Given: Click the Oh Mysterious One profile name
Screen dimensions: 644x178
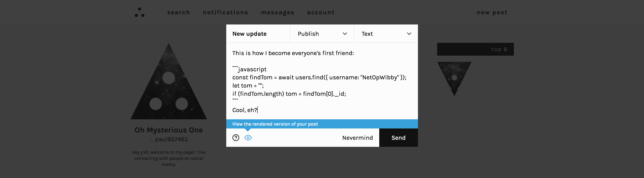Looking at the screenshot, I should coord(169,130).
